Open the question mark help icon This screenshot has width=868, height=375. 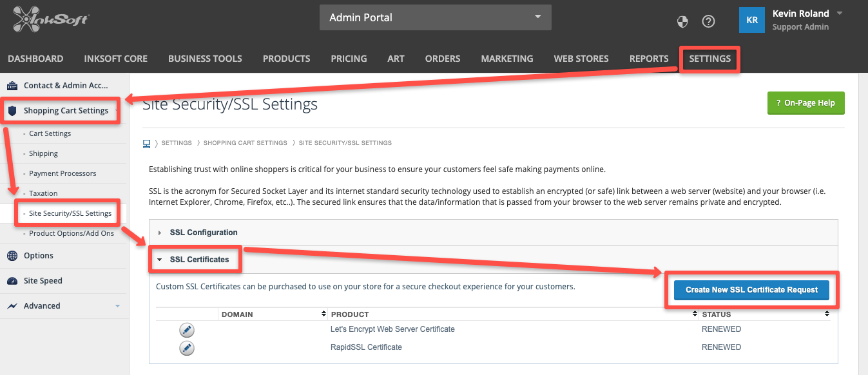[x=708, y=21]
